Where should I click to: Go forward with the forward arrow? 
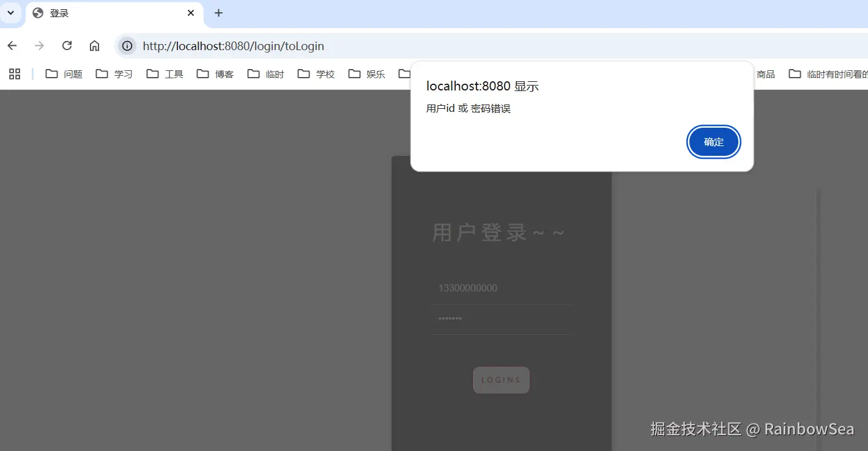(x=40, y=46)
